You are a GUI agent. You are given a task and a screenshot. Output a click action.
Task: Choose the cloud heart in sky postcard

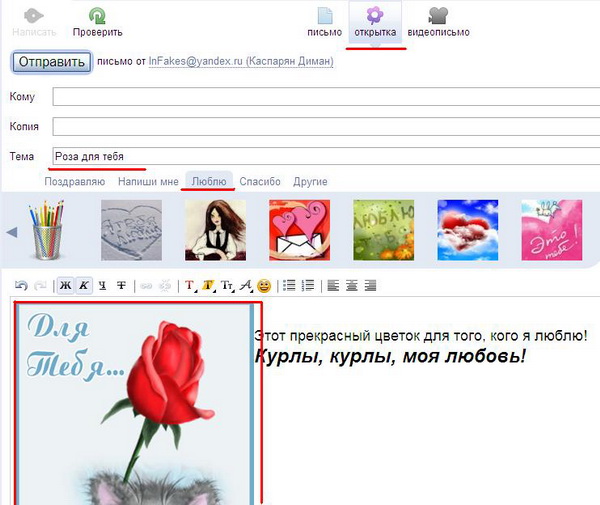click(x=468, y=230)
